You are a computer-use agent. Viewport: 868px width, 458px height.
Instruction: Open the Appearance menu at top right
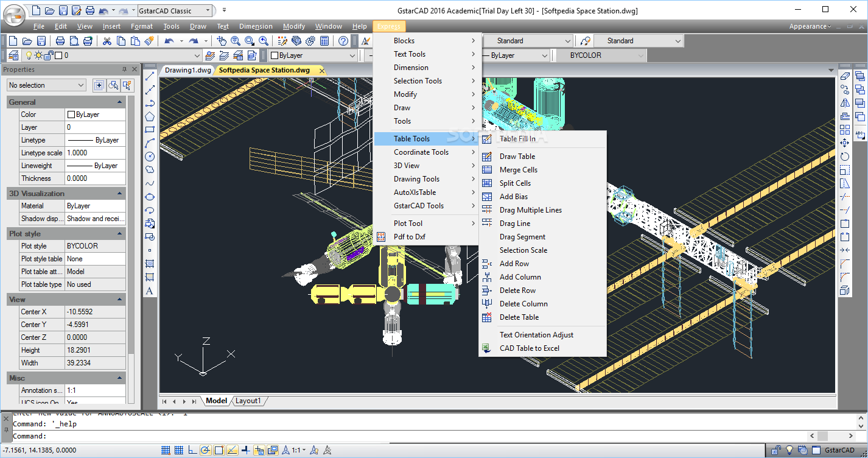click(810, 26)
